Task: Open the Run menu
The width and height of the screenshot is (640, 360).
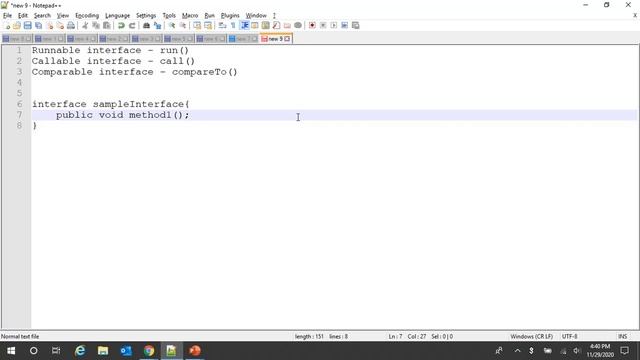Action: point(209,16)
